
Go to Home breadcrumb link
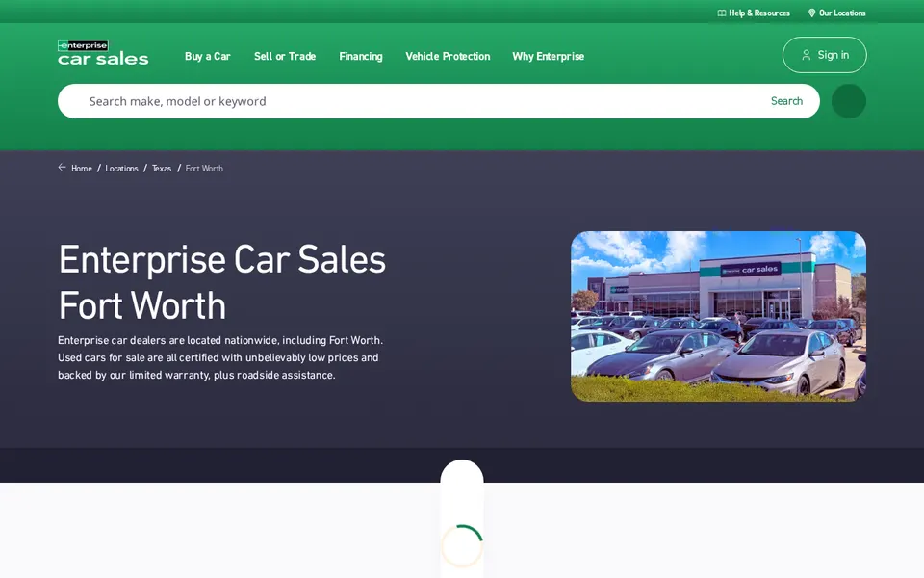coord(81,168)
